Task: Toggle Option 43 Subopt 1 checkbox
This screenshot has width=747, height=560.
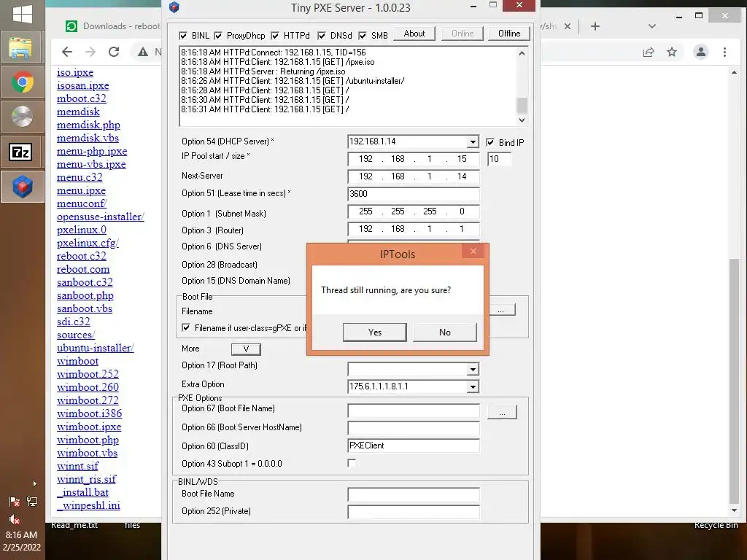Action: point(352,463)
